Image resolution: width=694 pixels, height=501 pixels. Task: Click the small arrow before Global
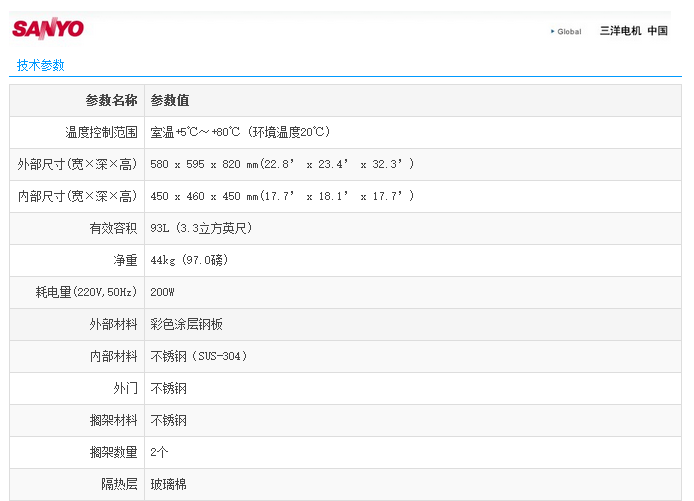click(552, 31)
